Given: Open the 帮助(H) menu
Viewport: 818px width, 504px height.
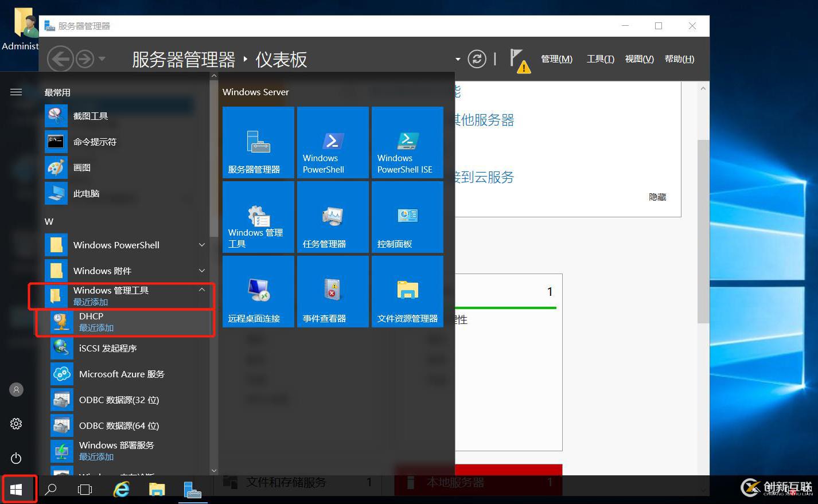Looking at the screenshot, I should pyautogui.click(x=679, y=59).
